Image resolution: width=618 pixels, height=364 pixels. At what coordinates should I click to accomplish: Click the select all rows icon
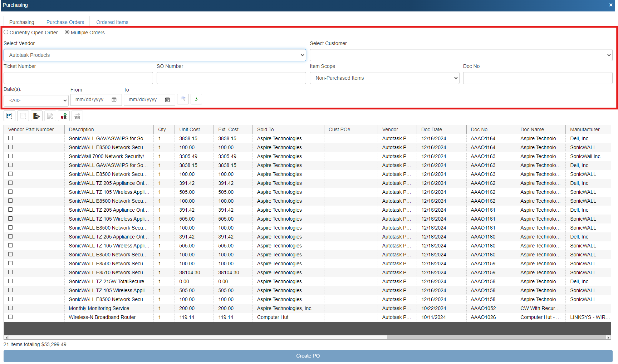[9, 116]
